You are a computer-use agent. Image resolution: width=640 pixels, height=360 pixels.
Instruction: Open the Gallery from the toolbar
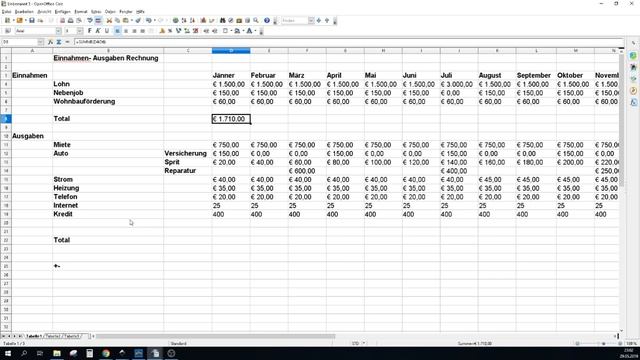[239, 20]
